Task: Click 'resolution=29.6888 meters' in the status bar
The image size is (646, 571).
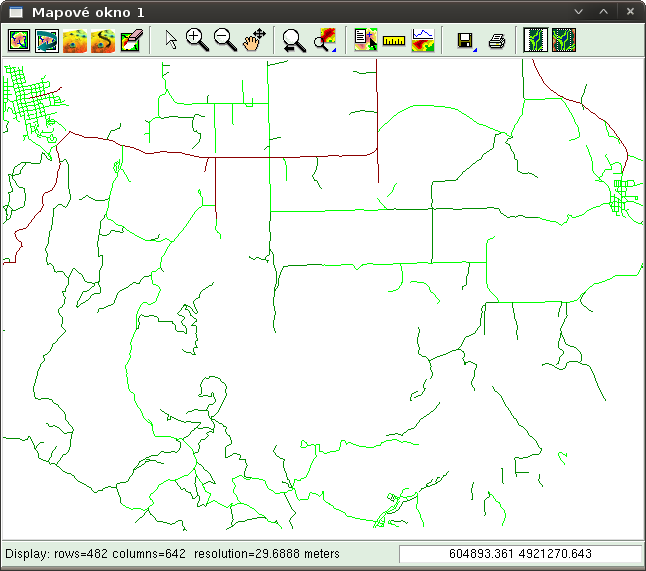Action: (x=267, y=553)
